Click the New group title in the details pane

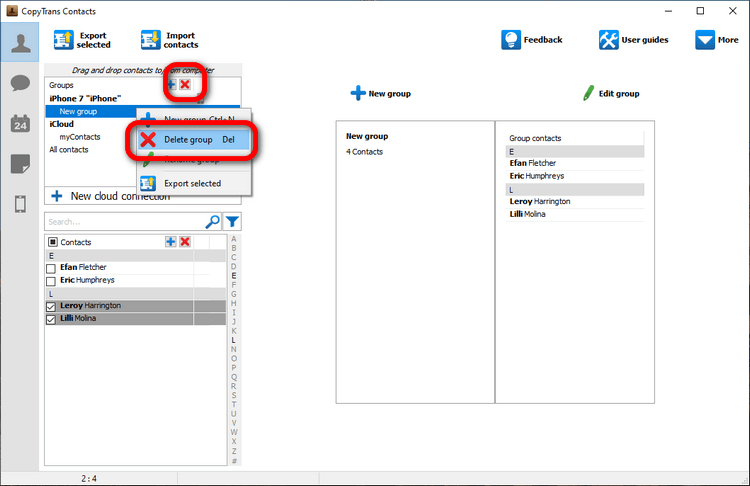367,136
